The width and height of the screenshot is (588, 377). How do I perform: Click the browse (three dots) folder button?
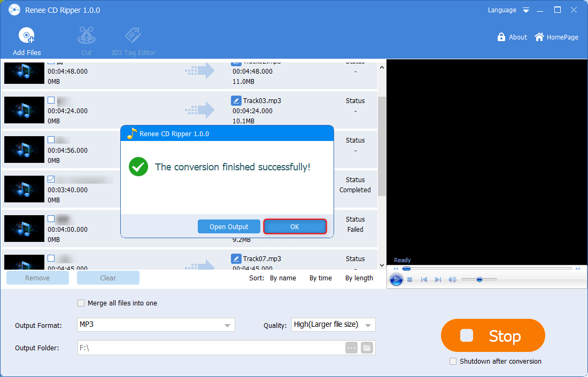(351, 348)
